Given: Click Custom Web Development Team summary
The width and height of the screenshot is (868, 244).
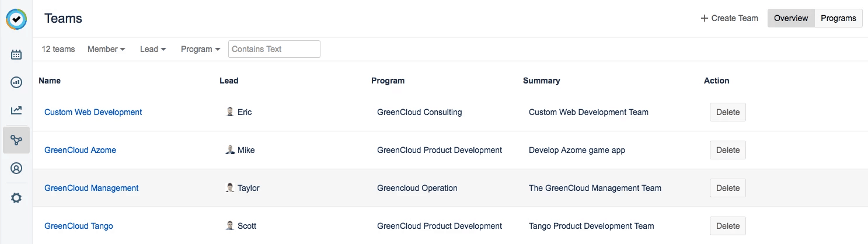Looking at the screenshot, I should 588,112.
